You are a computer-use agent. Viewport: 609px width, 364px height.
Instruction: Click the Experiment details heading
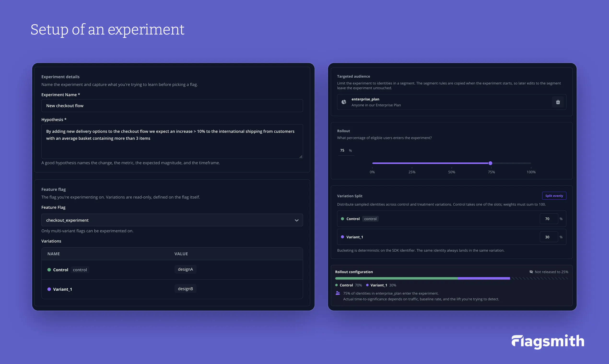tap(60, 77)
